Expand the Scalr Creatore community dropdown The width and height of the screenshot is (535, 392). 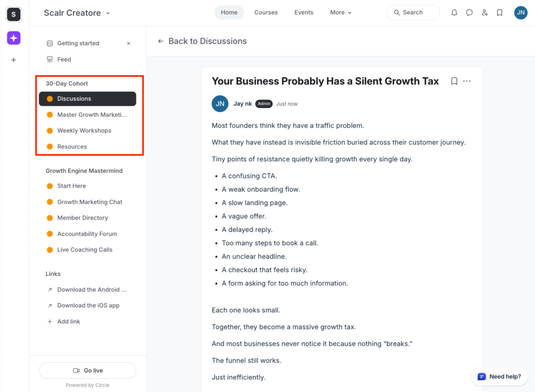pyautogui.click(x=108, y=13)
